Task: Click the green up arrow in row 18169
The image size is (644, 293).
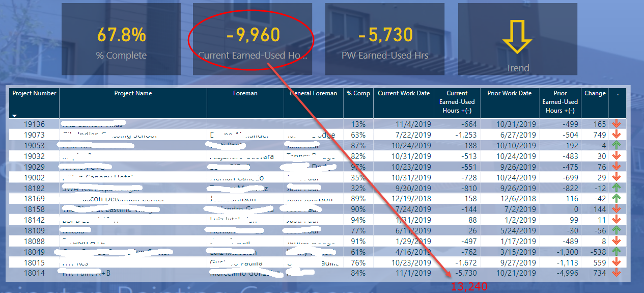Action: [x=617, y=199]
